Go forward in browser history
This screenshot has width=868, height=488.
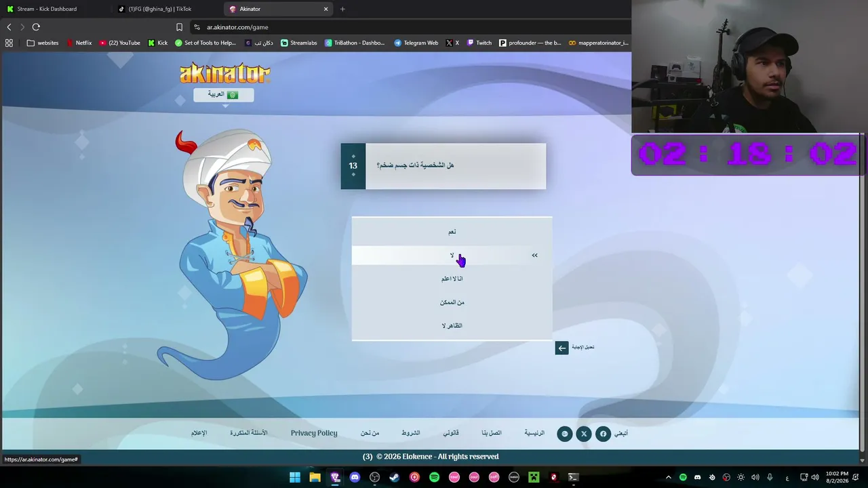(22, 27)
